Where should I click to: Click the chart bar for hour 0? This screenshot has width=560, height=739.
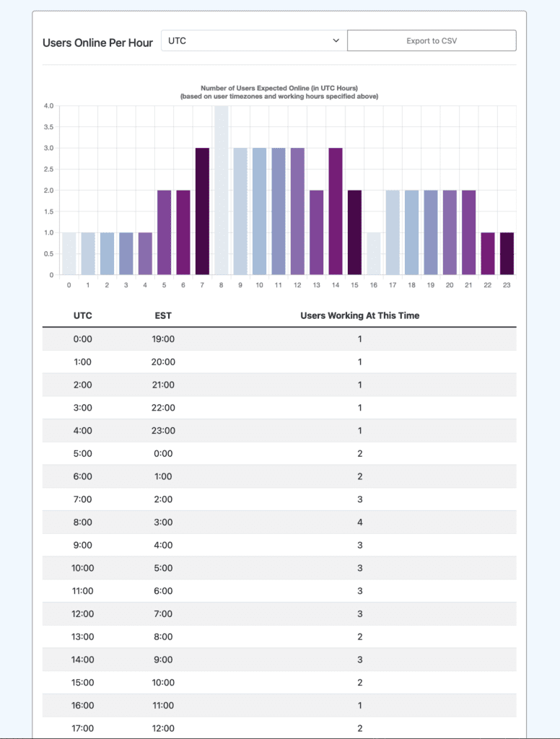[69, 253]
